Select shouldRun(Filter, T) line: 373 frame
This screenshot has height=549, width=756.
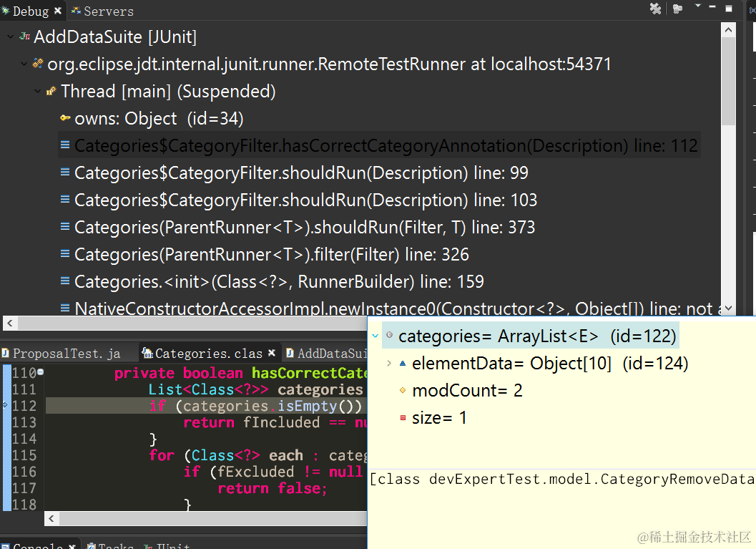[x=304, y=227]
